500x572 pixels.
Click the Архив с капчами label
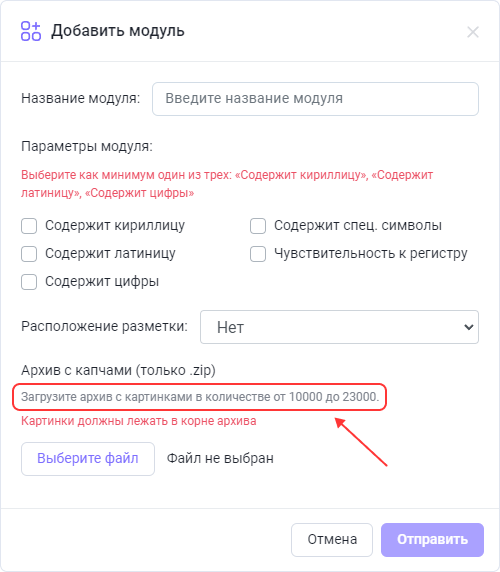coord(118,370)
